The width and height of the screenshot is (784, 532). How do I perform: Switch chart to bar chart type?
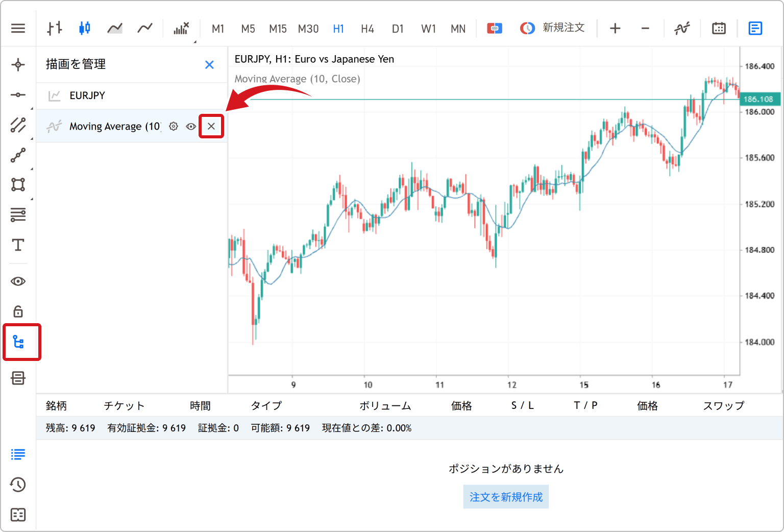coord(55,28)
